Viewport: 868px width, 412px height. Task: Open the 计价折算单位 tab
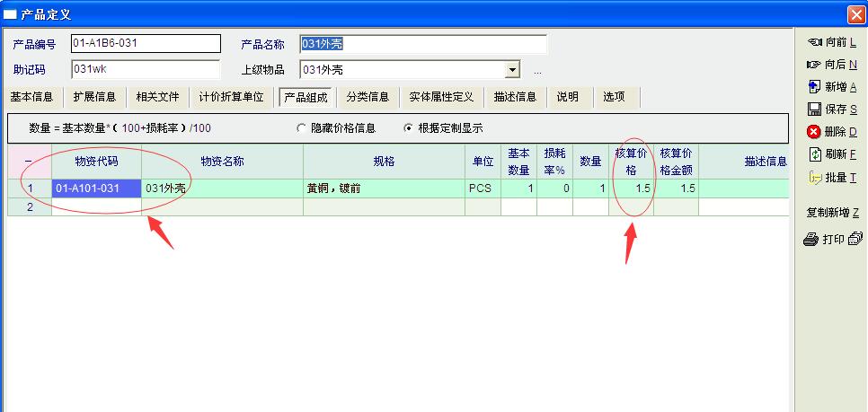(231, 97)
